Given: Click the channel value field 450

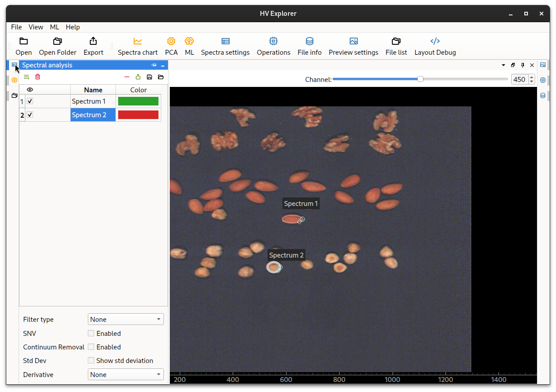Looking at the screenshot, I should coord(519,79).
